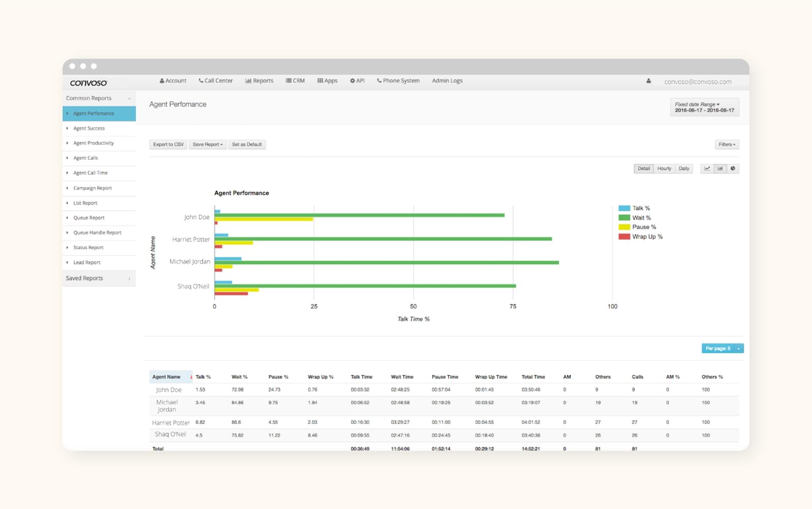Click the Wait % green legend swatch
812x509 pixels.
coord(624,218)
